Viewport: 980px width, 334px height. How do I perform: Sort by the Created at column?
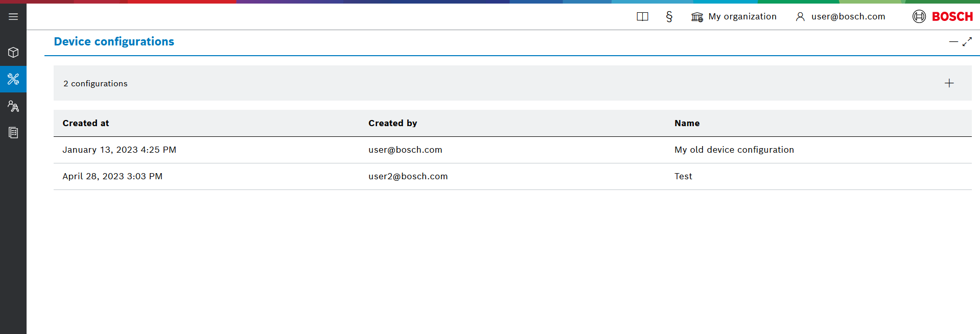(x=86, y=123)
